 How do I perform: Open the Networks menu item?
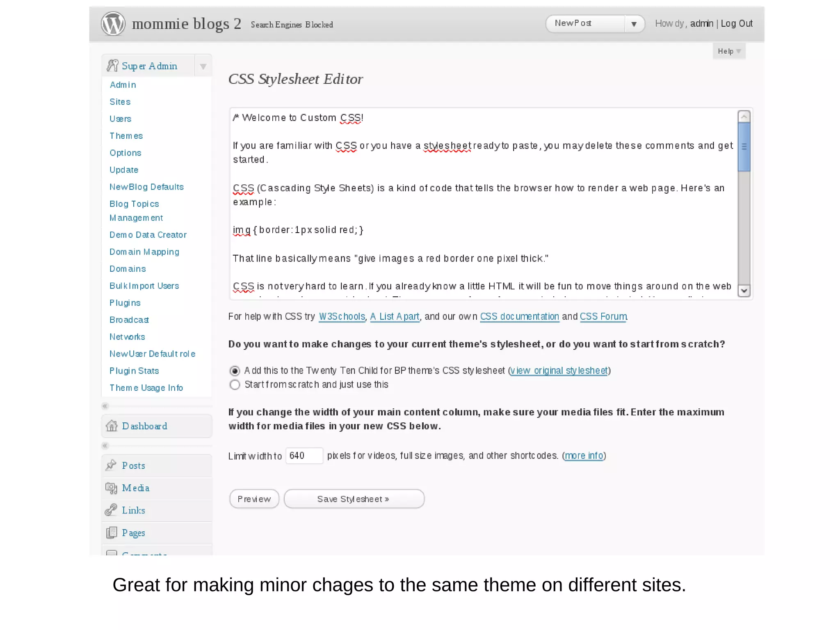(x=127, y=337)
